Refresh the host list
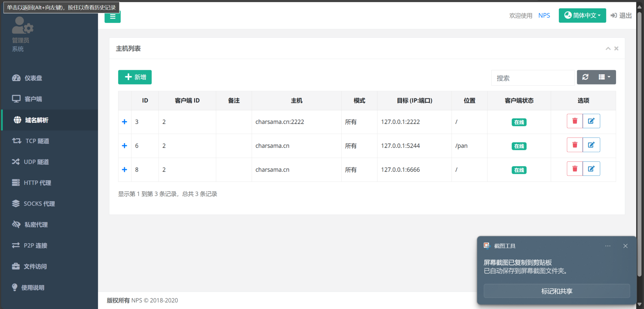644x309 pixels. pos(586,77)
